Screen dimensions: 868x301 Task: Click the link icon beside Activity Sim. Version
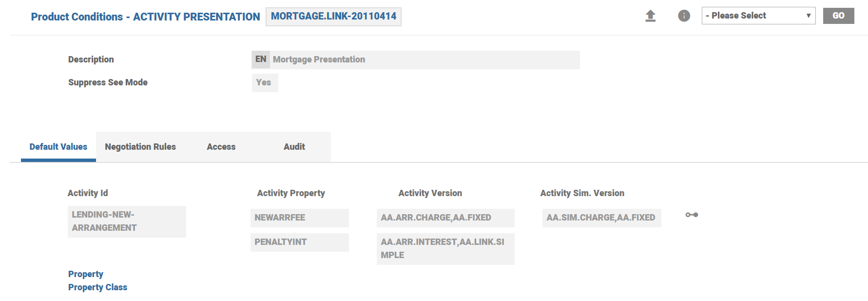coord(692,215)
